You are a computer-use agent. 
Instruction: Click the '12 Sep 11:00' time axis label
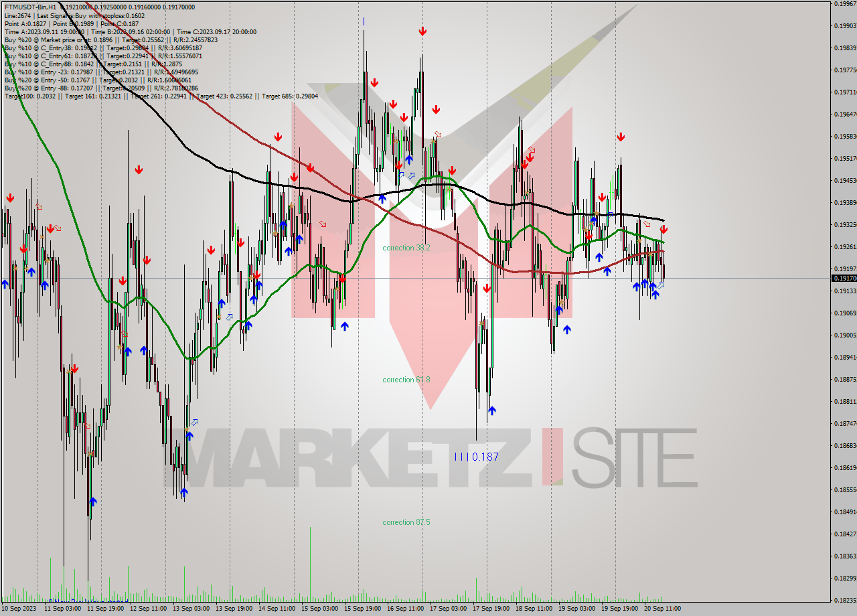pyautogui.click(x=148, y=609)
